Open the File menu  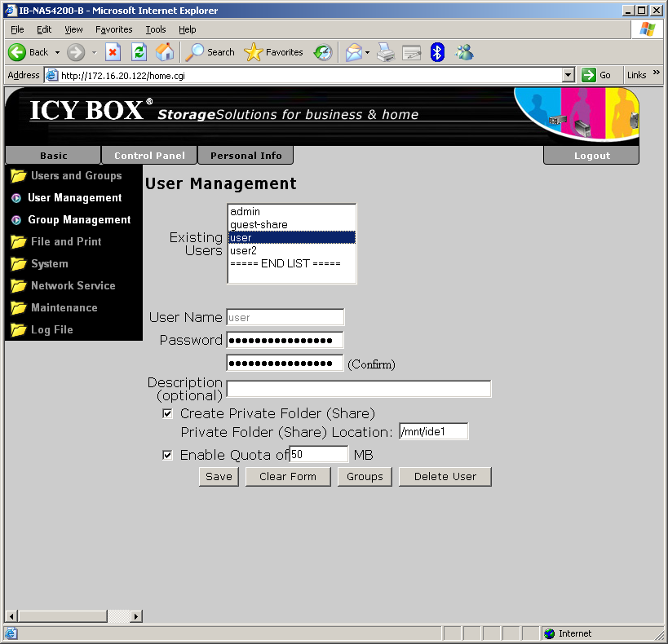pyautogui.click(x=17, y=29)
